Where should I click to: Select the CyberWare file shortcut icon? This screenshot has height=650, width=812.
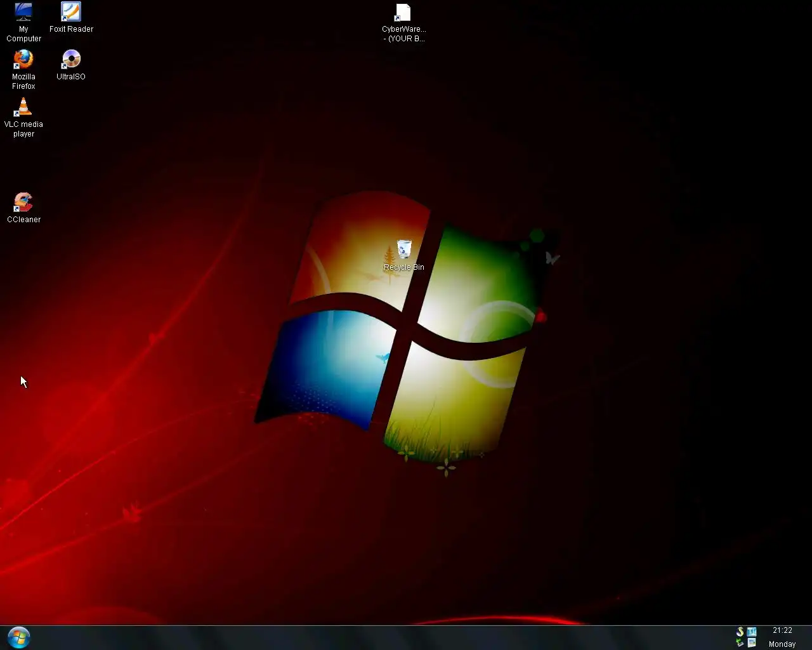click(403, 22)
